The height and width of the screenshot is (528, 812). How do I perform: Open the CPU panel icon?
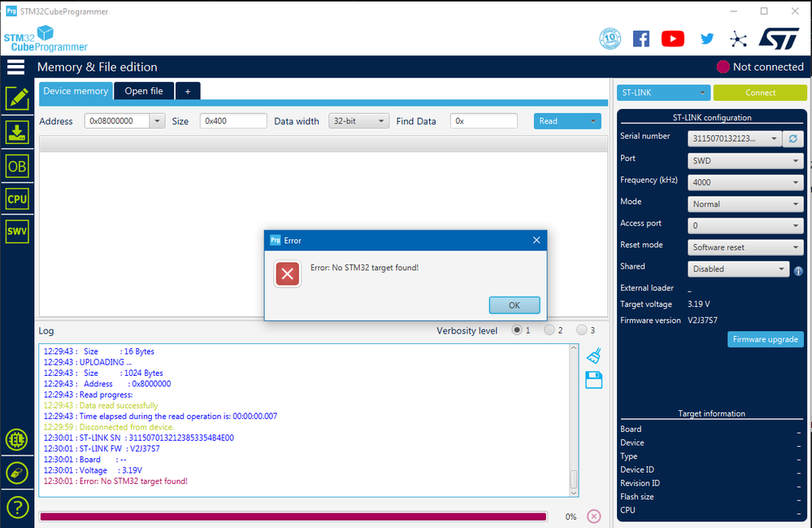[x=17, y=199]
